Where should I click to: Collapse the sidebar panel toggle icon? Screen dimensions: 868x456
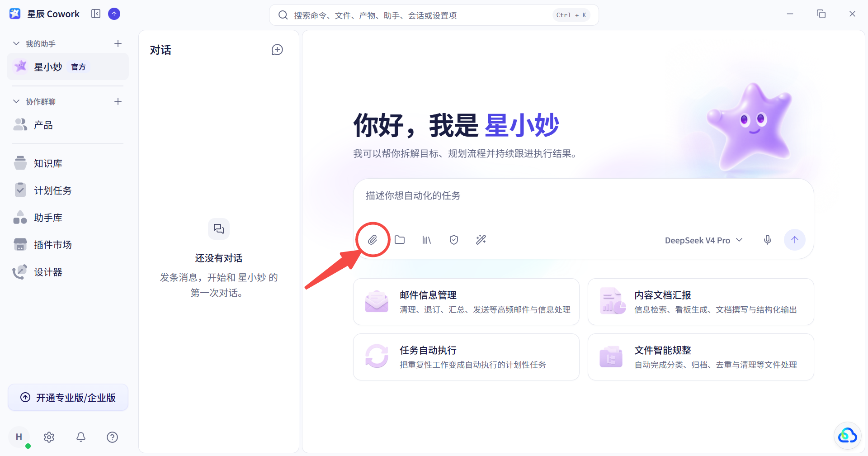(96, 14)
